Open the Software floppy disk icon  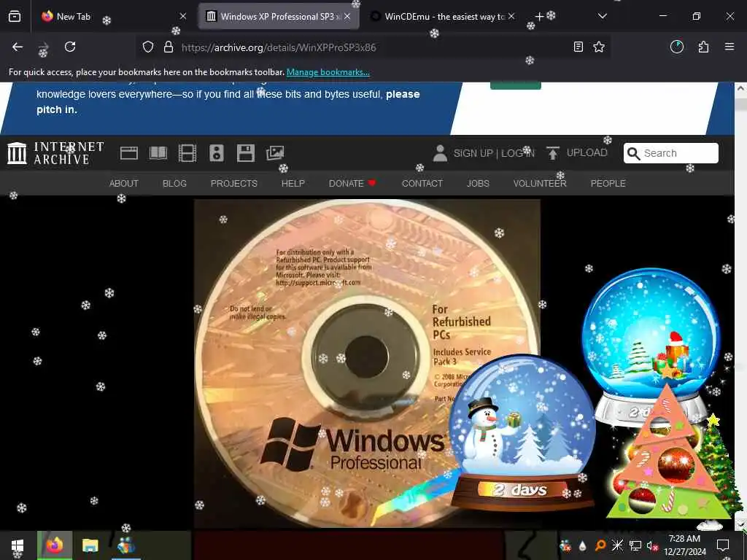pos(245,153)
